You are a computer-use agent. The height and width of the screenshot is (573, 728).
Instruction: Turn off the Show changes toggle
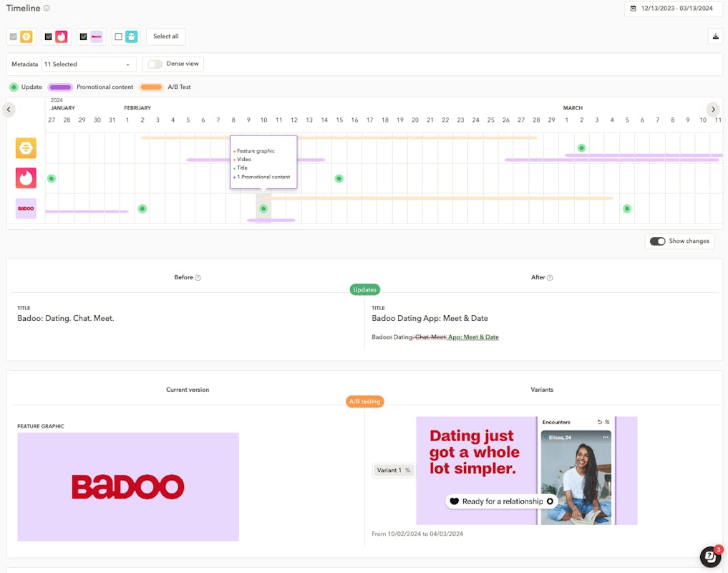[x=657, y=241]
